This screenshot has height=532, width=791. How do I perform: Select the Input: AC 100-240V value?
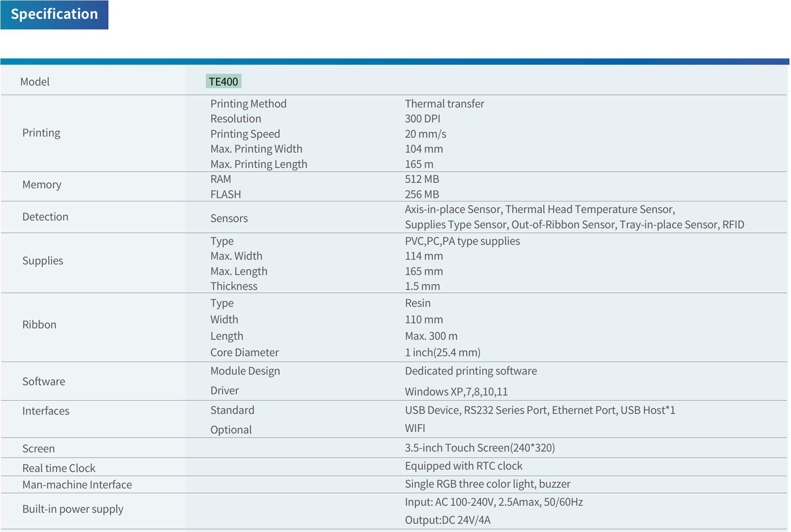pos(450,502)
